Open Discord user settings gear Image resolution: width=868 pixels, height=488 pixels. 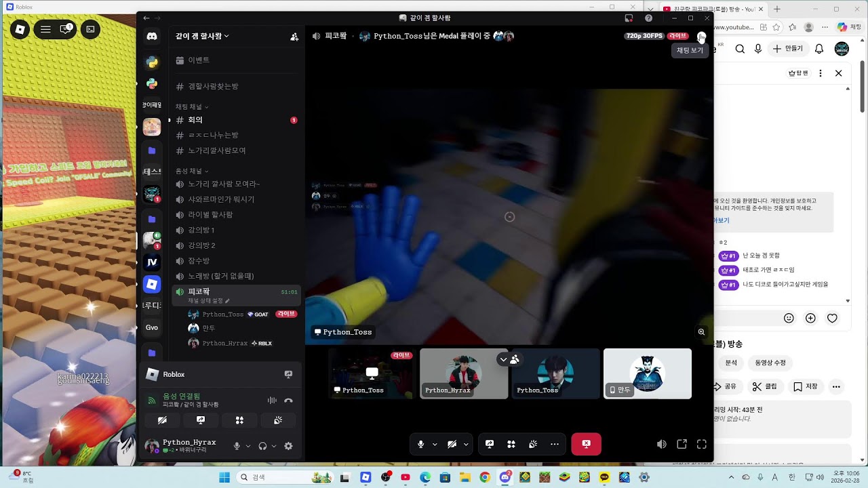coord(288,446)
